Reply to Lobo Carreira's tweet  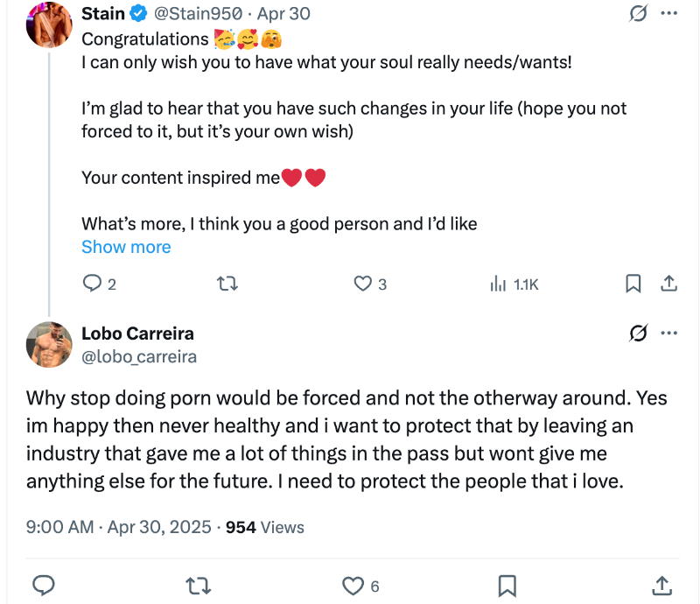(44, 585)
